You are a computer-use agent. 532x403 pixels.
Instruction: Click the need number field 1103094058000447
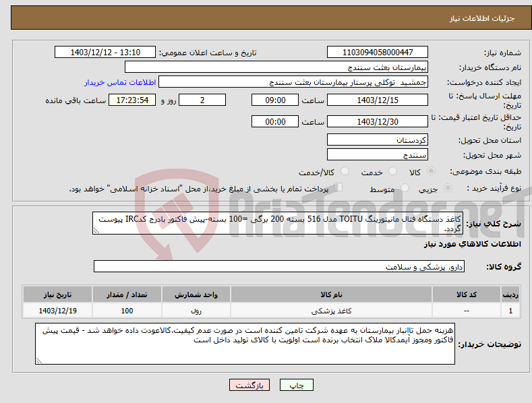pyautogui.click(x=378, y=53)
